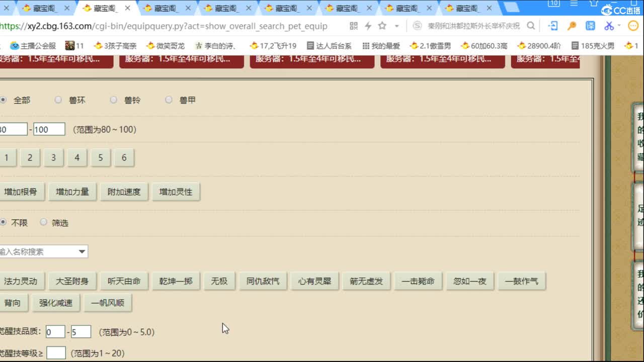The width and height of the screenshot is (644, 362).
Task: Click the star bookmark icon in address bar
Action: coord(383,26)
